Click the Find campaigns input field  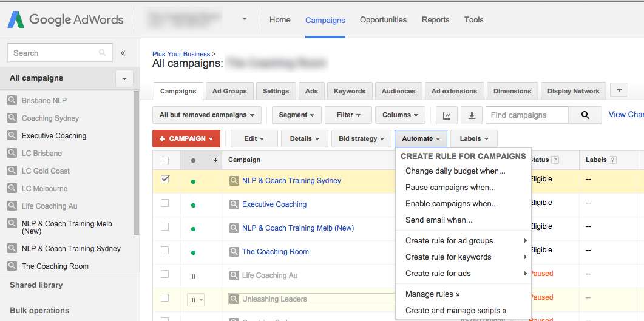pyautogui.click(x=527, y=115)
